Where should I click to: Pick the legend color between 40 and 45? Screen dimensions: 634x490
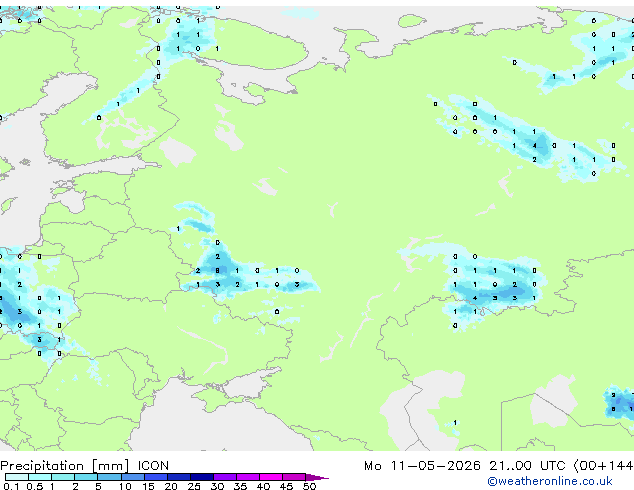(x=271, y=477)
